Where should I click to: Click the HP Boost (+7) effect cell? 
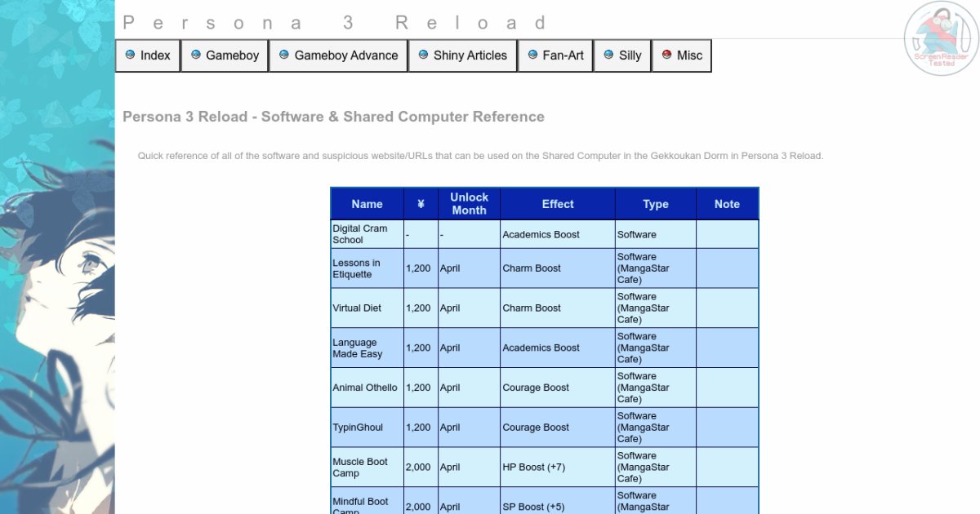(x=558, y=467)
